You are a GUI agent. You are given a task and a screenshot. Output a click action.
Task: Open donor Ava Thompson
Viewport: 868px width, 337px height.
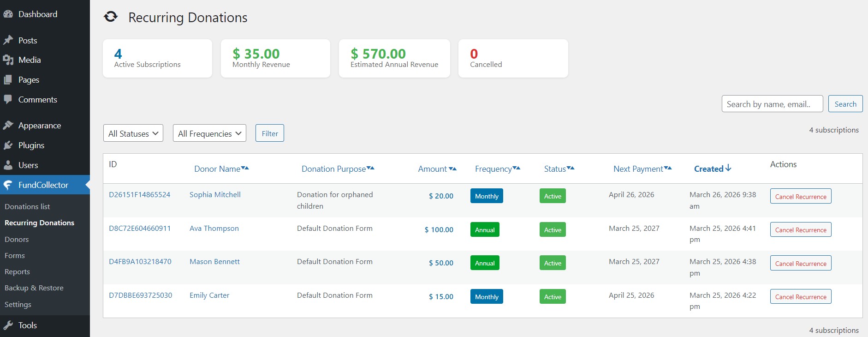point(214,229)
